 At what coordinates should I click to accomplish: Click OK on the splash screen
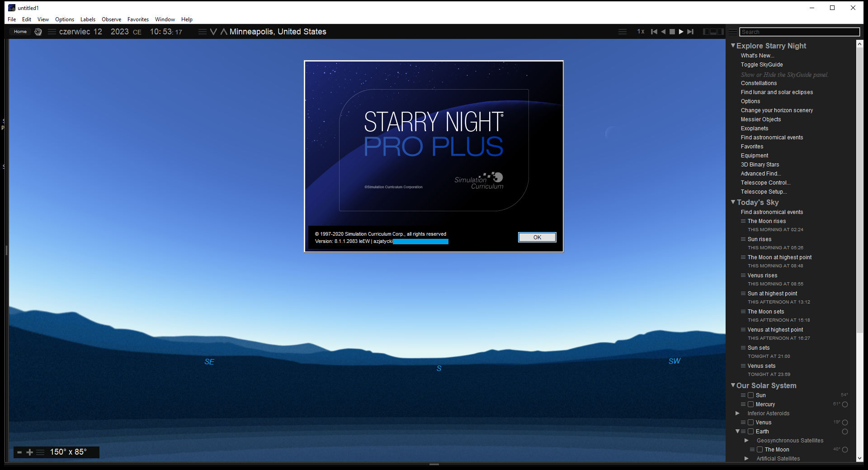(537, 237)
